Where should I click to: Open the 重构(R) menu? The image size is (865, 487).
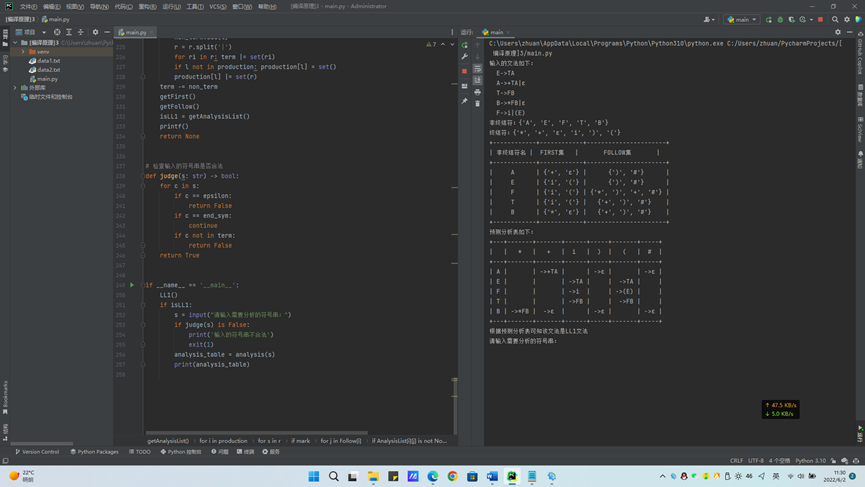pyautogui.click(x=147, y=6)
